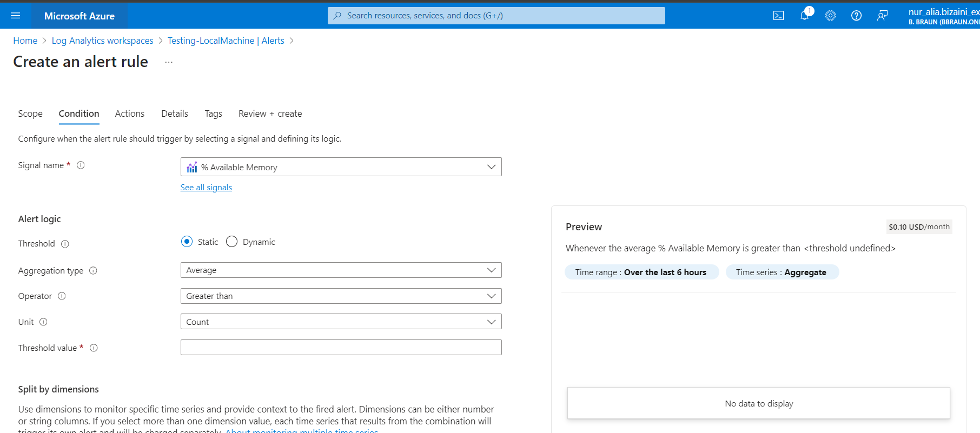This screenshot has width=980, height=433.
Task: Click the info icon beside Unit
Action: (43, 322)
